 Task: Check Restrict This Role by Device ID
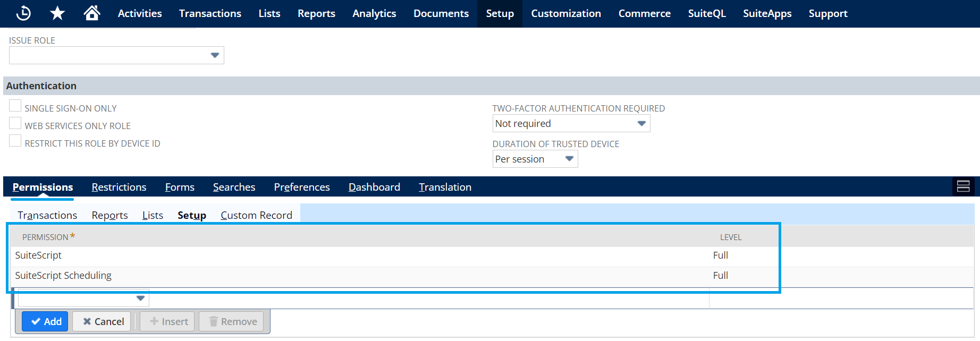tap(15, 141)
